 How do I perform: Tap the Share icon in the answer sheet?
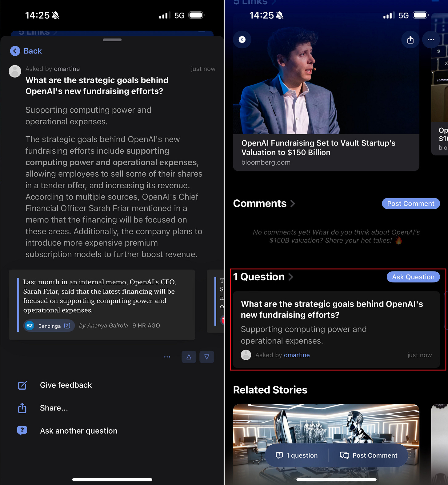[22, 408]
